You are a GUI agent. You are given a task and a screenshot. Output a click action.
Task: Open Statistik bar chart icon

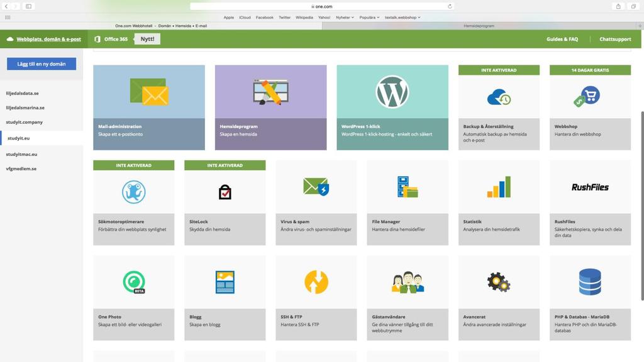[x=499, y=187]
